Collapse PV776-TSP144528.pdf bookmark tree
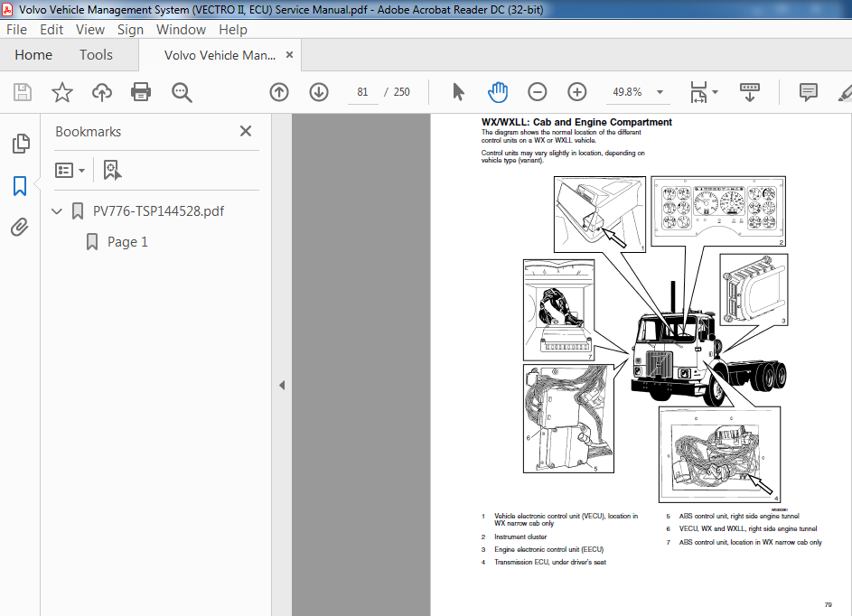The image size is (852, 616). tap(57, 210)
